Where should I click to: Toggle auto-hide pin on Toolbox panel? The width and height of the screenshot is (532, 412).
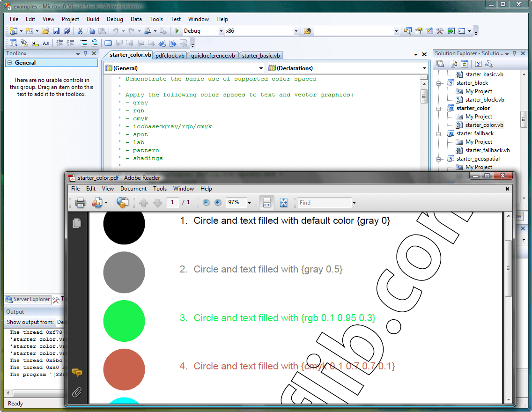(85, 53)
